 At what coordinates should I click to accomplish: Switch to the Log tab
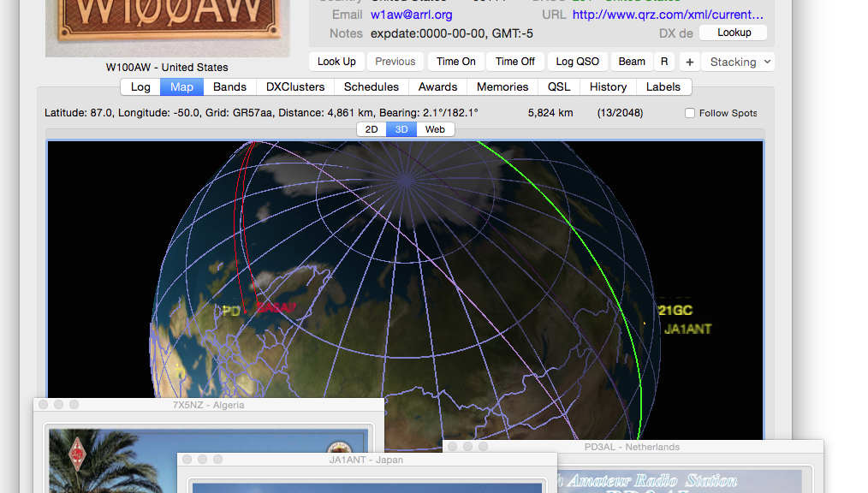coord(140,86)
